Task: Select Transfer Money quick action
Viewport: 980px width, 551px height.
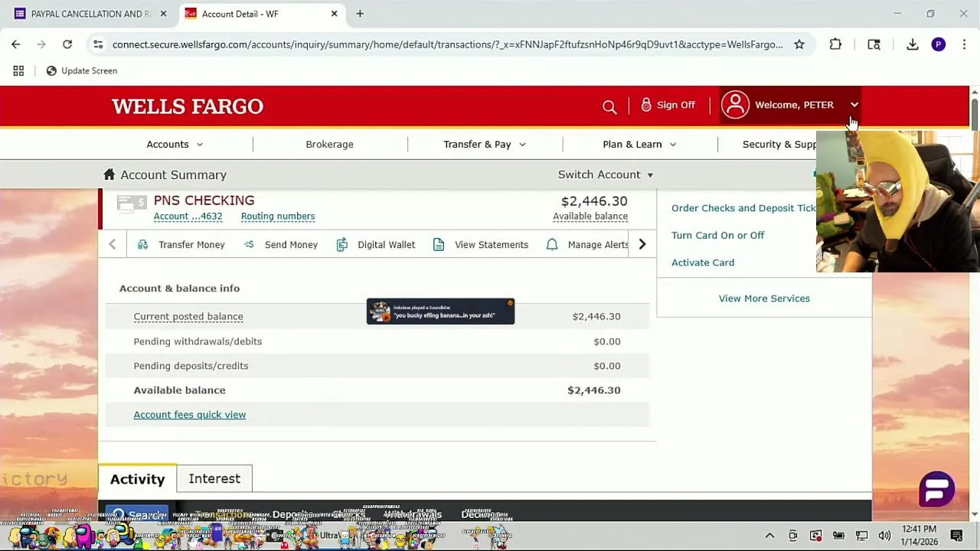Action: (181, 244)
